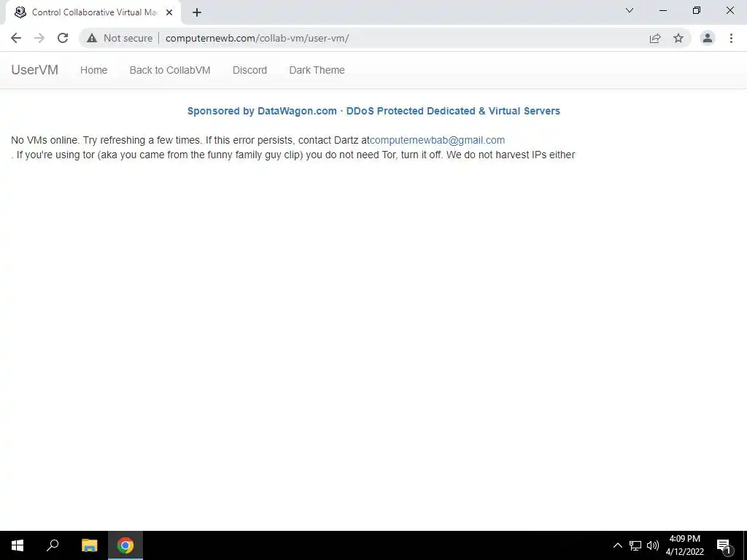Open File Explorer from taskbar
Image resolution: width=747 pixels, height=560 pixels.
point(89,545)
